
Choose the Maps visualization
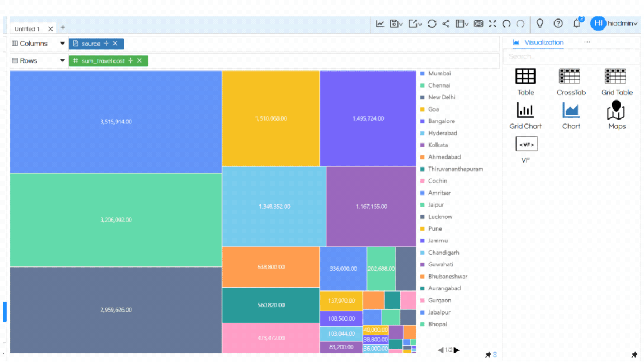pos(617,115)
